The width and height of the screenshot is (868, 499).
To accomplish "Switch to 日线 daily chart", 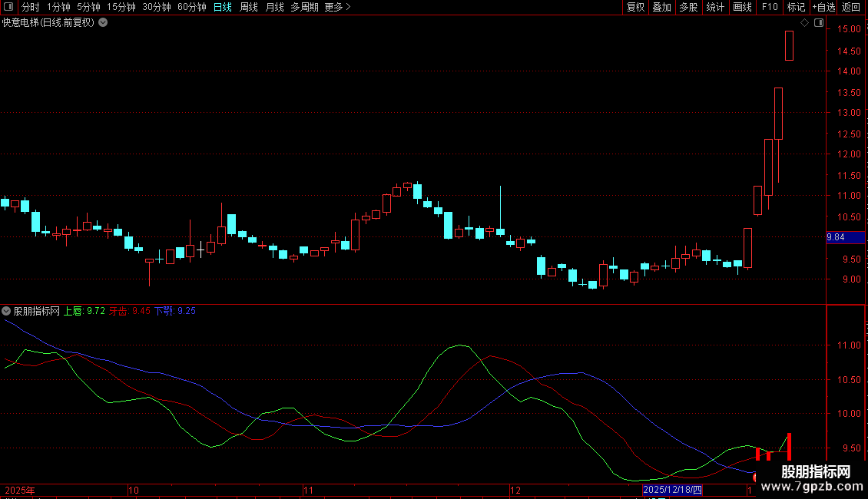I will click(x=223, y=7).
